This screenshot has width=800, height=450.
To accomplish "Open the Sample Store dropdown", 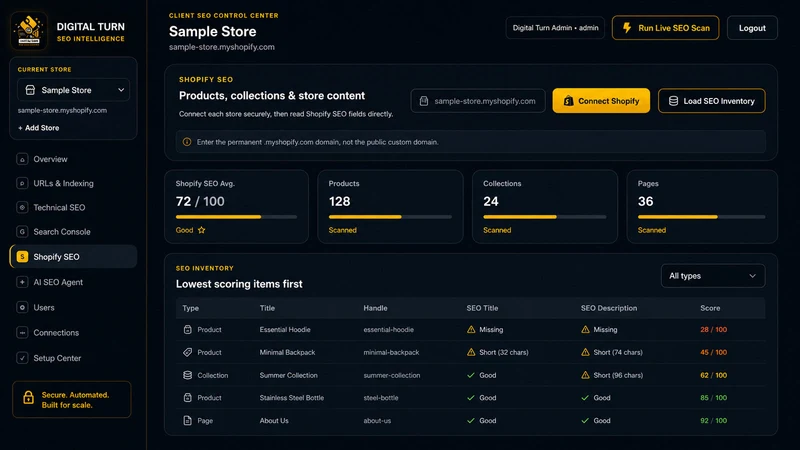I will pos(73,90).
